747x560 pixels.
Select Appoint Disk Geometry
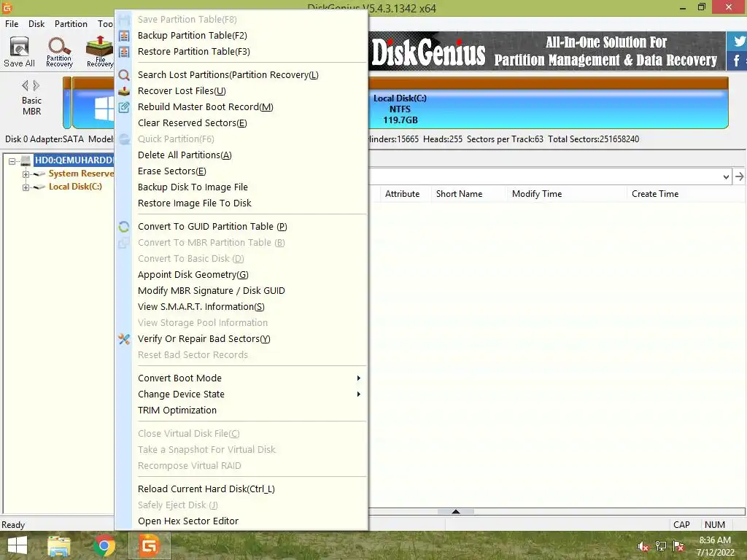(x=193, y=275)
